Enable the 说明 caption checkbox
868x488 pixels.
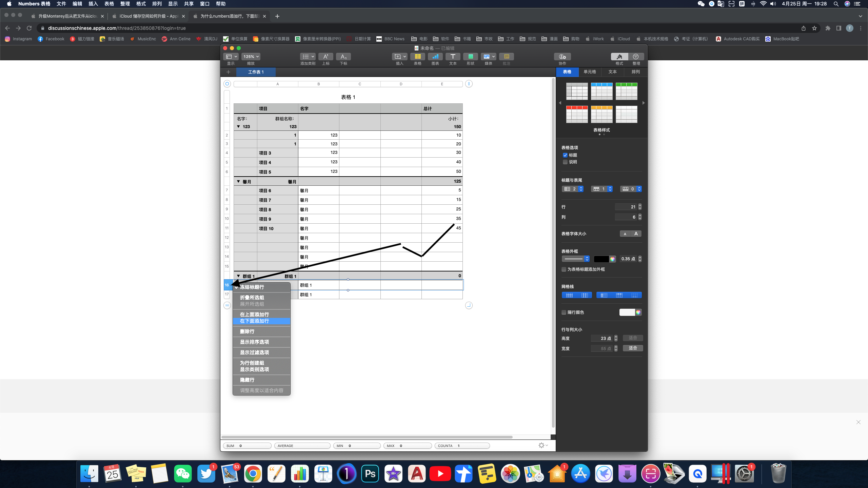[565, 162]
